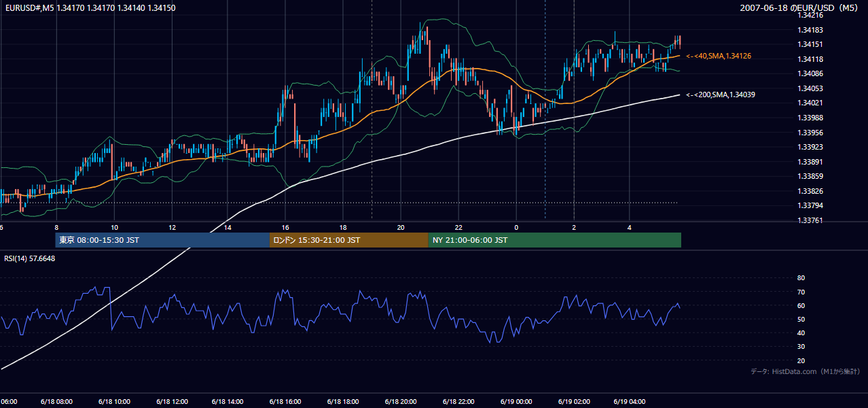Select the ロンドン 15:30-21:00 JST session bar
The height and width of the screenshot is (408, 868).
tap(349, 240)
